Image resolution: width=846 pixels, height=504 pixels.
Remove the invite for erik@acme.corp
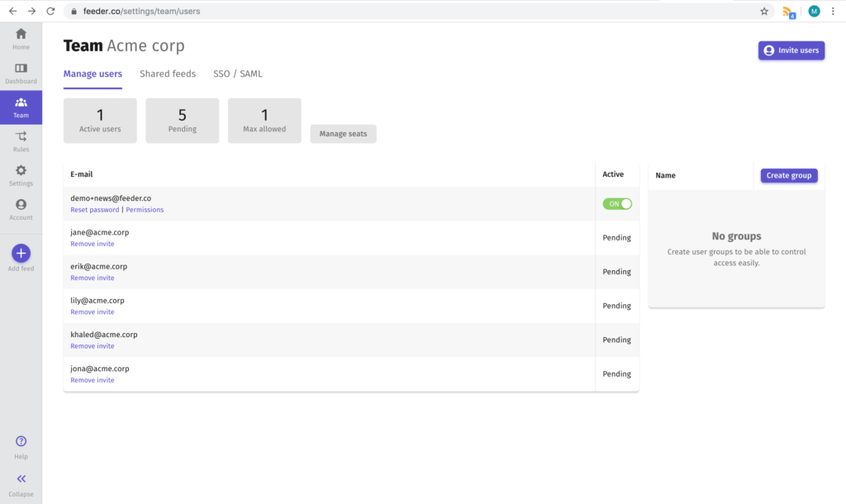point(93,278)
